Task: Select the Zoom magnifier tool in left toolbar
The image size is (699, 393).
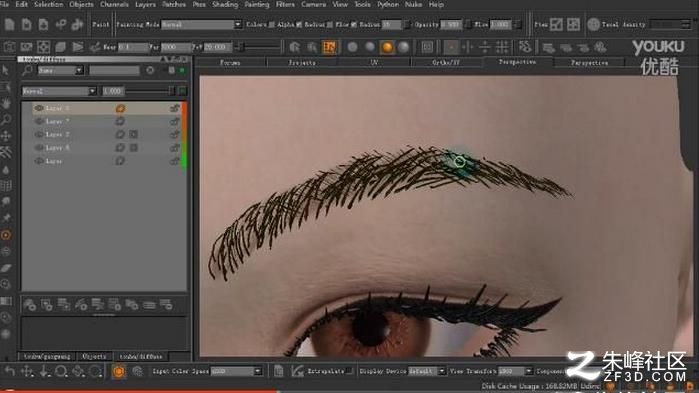Action: click(6, 119)
